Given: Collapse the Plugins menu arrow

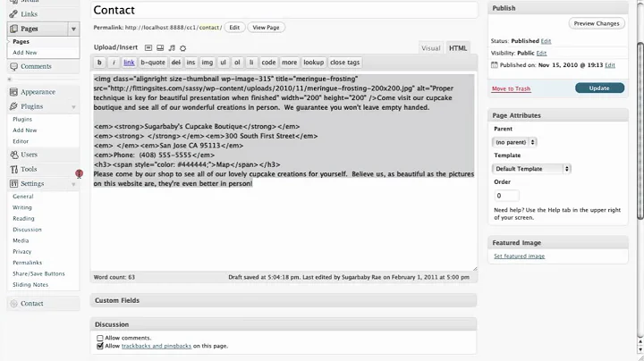Looking at the screenshot, I should point(73,106).
